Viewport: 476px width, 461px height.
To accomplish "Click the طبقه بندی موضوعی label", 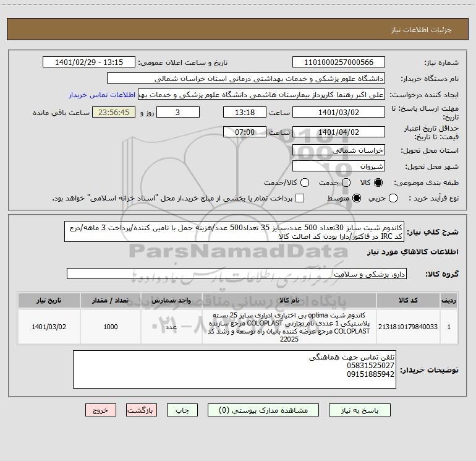I will point(426,183).
